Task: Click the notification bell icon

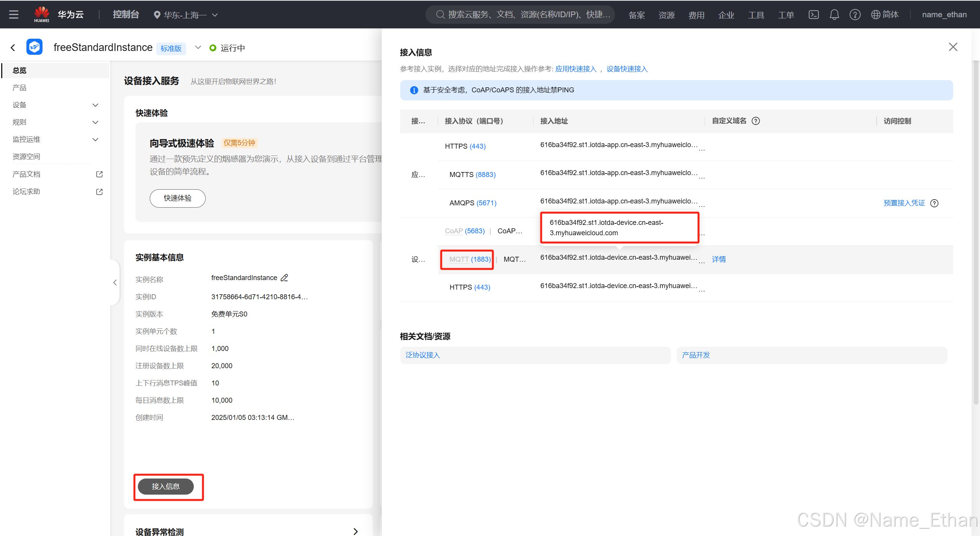Action: [x=834, y=15]
